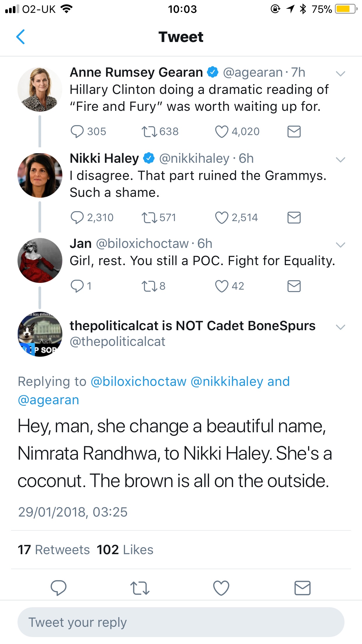Tap the back arrow to leave tweet

pyautogui.click(x=20, y=37)
